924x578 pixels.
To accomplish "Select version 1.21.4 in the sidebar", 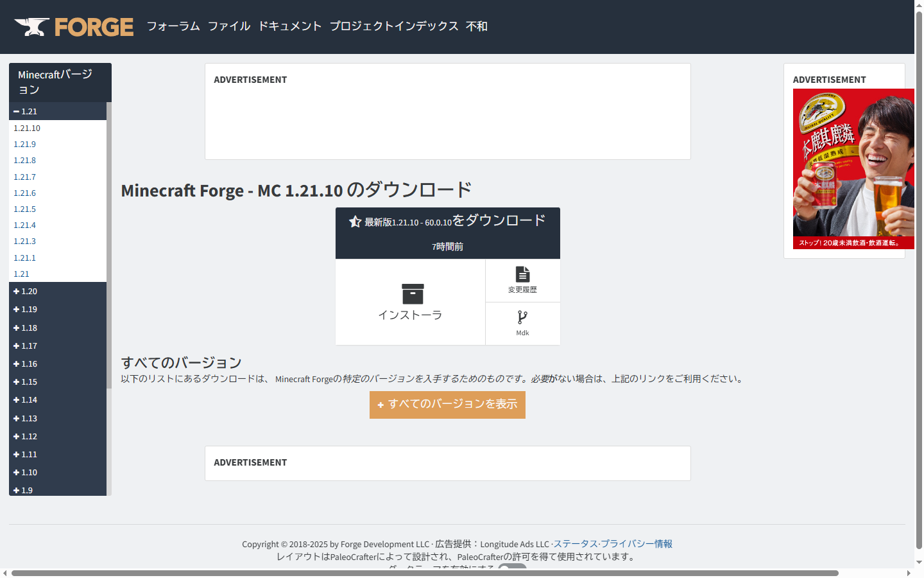I will click(x=24, y=225).
